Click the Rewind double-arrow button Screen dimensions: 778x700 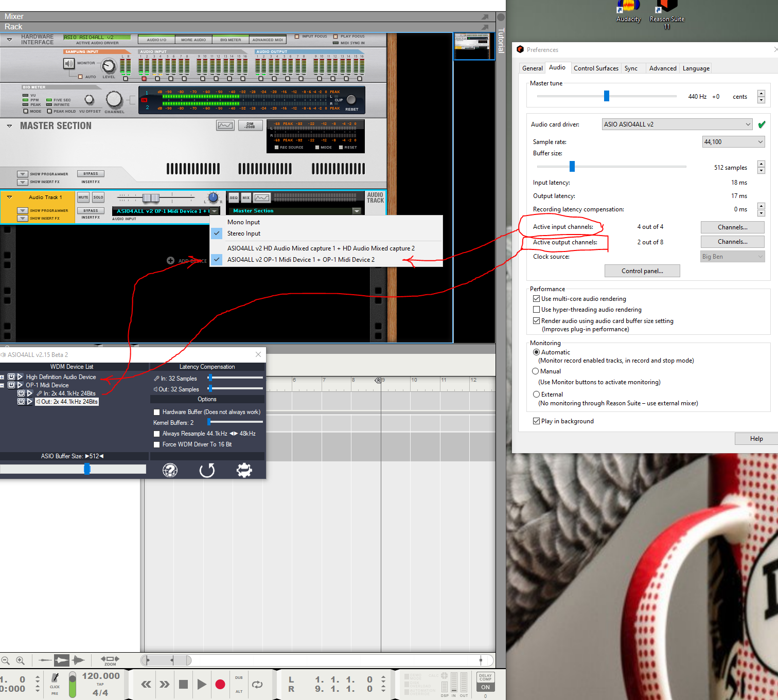pos(146,684)
